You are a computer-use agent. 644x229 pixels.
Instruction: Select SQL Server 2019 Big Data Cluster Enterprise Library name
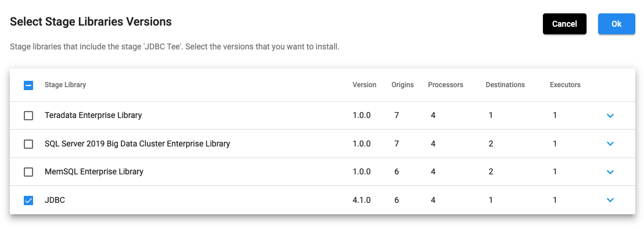point(137,144)
